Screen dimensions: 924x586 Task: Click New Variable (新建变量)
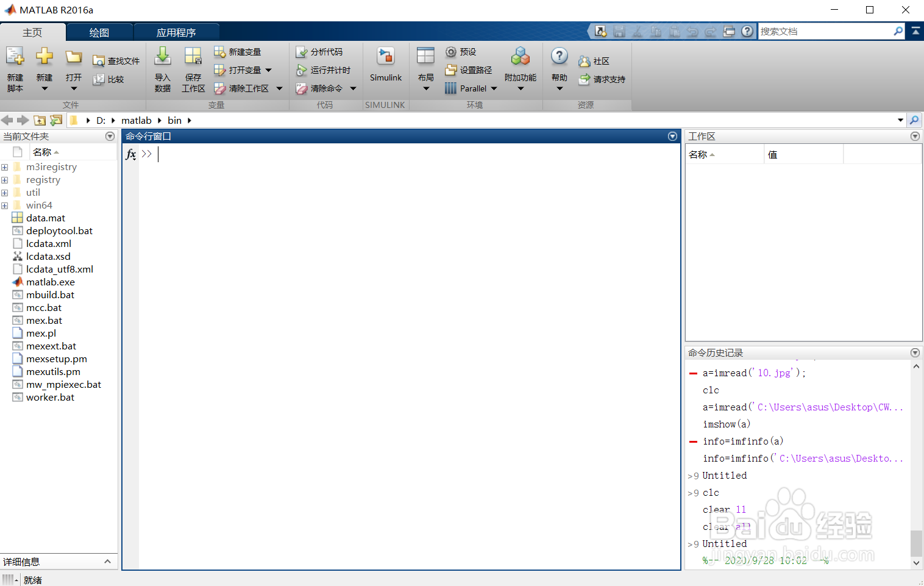[238, 52]
